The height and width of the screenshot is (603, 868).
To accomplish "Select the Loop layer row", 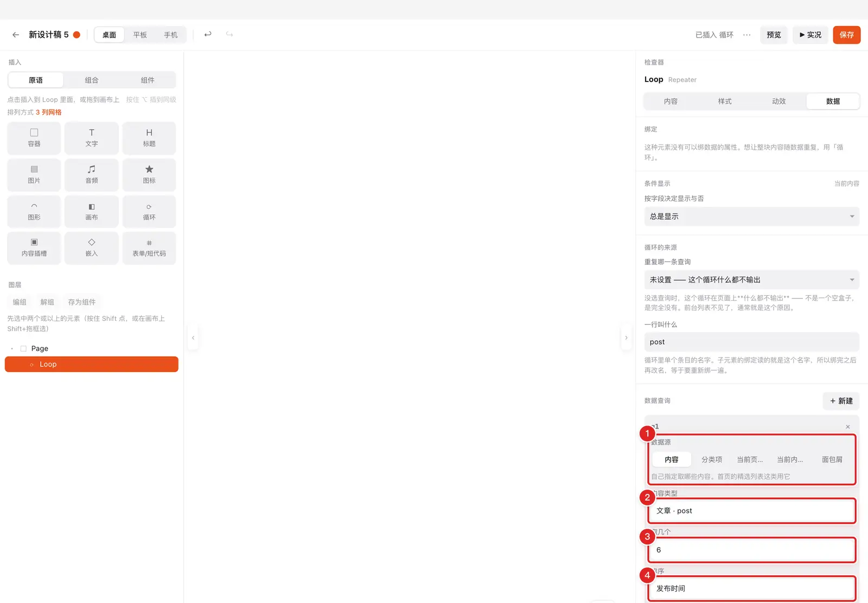I will pos(92,364).
